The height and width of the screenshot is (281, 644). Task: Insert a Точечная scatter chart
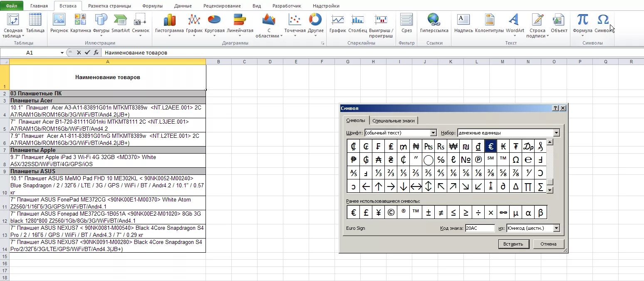coord(295,25)
